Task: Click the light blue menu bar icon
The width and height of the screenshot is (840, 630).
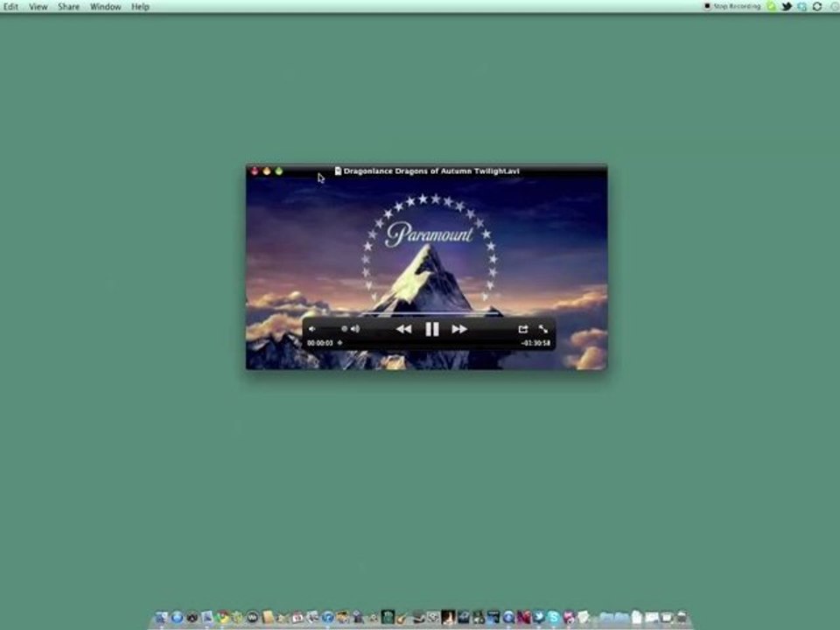Action: tap(802, 6)
